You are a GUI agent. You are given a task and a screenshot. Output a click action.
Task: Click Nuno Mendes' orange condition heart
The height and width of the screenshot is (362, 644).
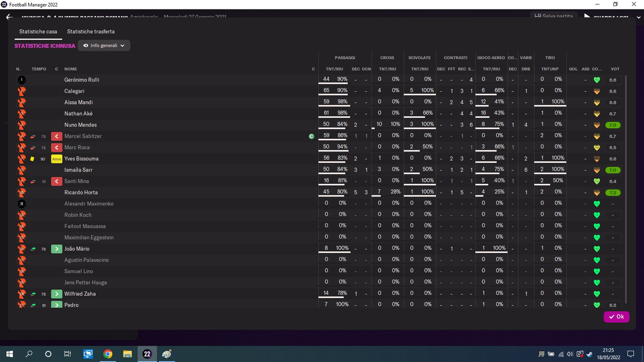(x=597, y=125)
